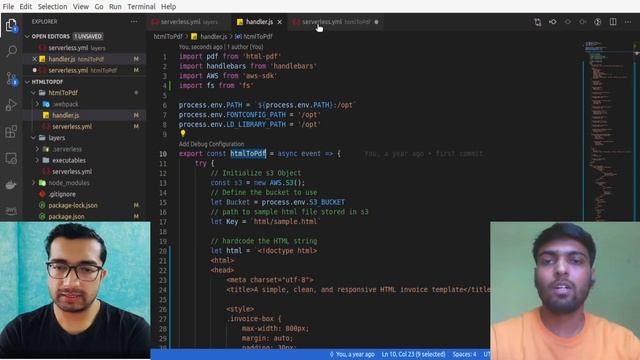
Task: Open package.json in tree
Action: [x=84, y=216]
